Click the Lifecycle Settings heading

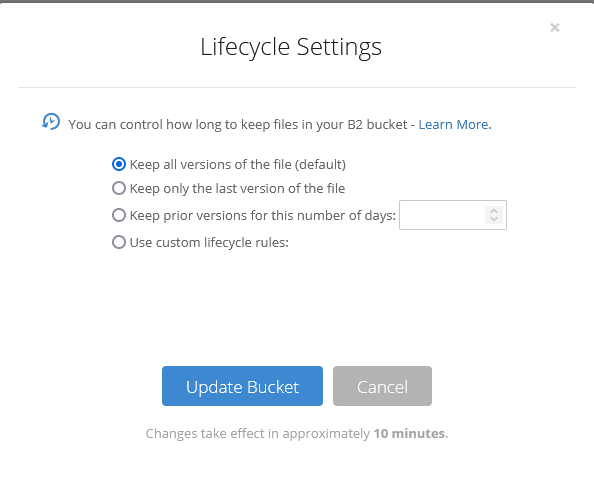tap(291, 47)
